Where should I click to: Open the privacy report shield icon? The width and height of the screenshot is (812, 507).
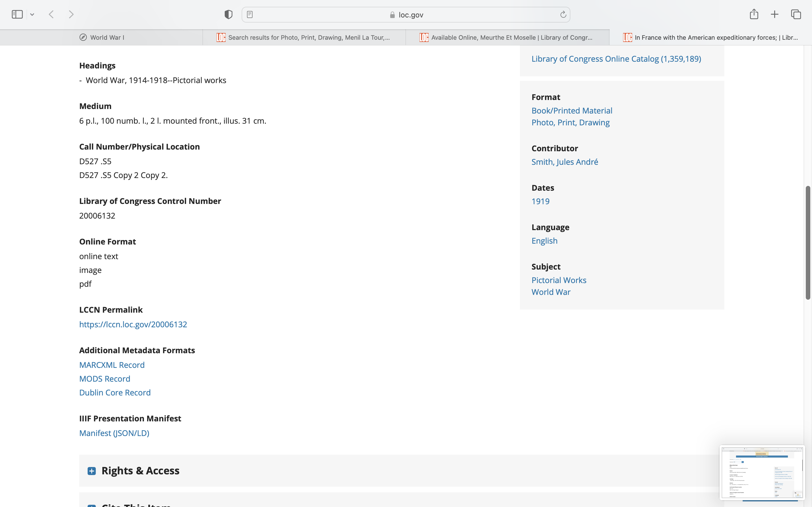[x=228, y=14]
